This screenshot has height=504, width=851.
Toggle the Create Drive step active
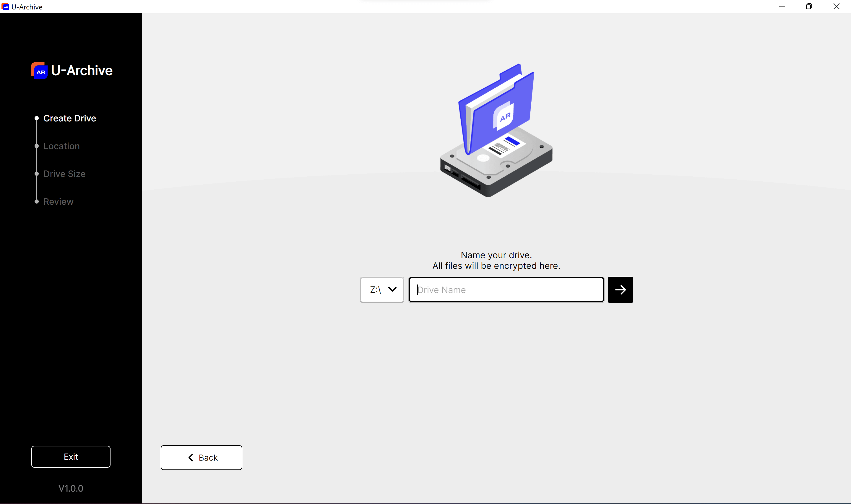(70, 118)
